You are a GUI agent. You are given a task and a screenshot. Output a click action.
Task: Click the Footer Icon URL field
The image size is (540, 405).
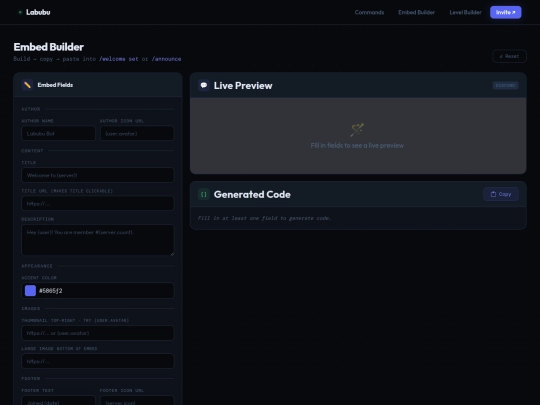[137, 401]
